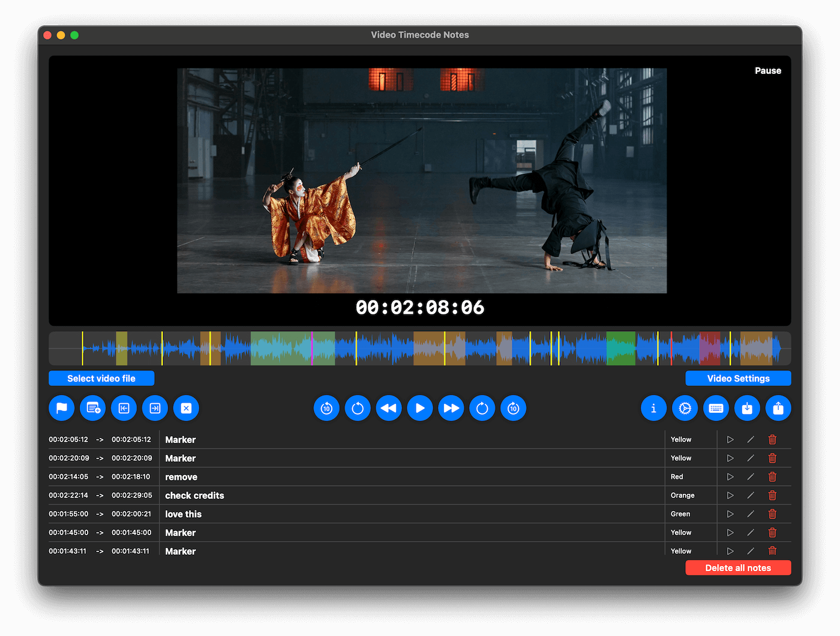The width and height of the screenshot is (840, 636).
Task: Open the keyboard shortcuts icon
Action: tap(716, 409)
